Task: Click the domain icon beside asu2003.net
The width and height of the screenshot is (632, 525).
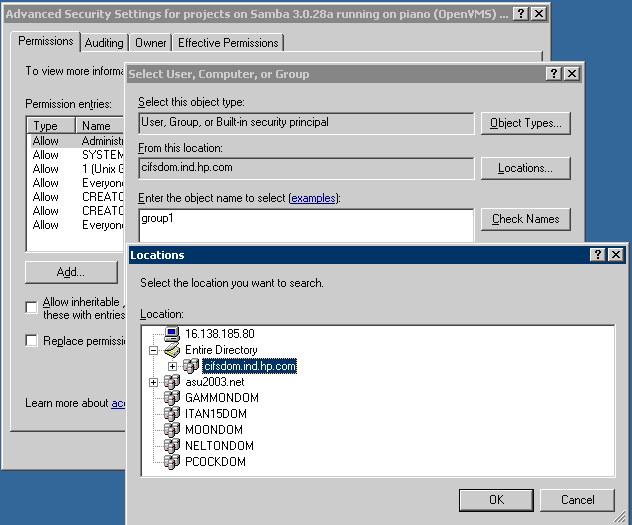Action: [171, 382]
